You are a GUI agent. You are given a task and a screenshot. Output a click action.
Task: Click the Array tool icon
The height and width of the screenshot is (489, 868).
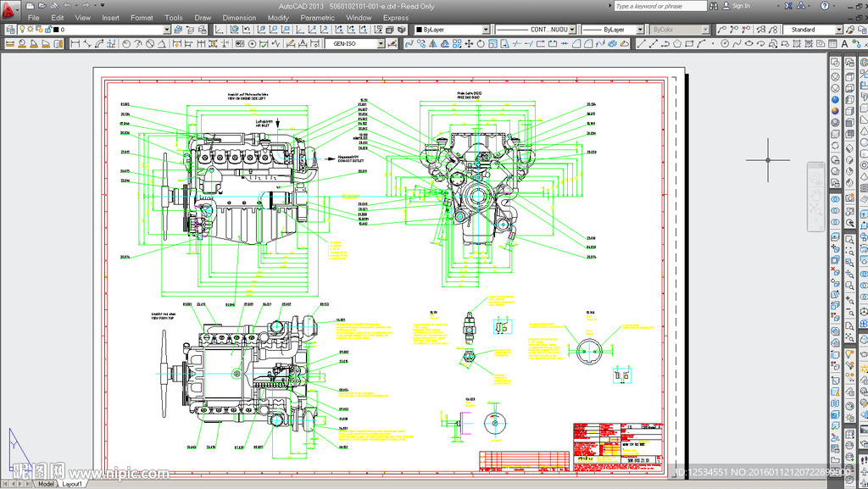click(x=457, y=44)
